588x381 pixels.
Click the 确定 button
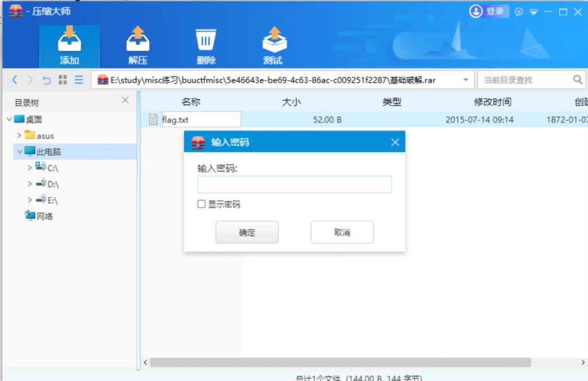[247, 232]
